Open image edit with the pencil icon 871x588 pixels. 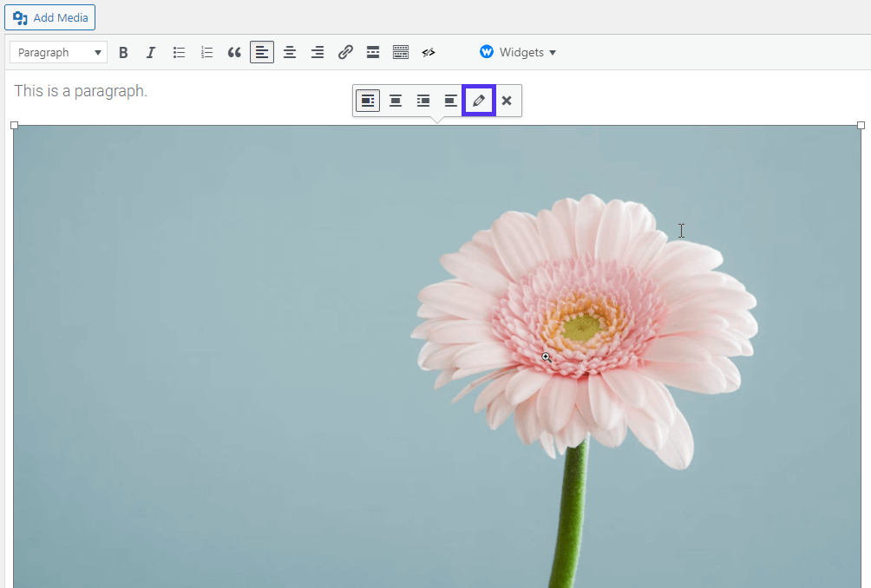(x=478, y=101)
